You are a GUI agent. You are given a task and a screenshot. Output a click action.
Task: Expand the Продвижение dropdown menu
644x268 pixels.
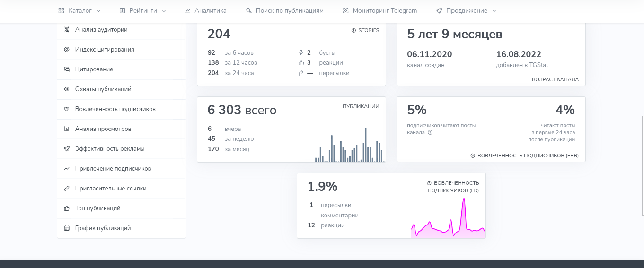pos(466,10)
